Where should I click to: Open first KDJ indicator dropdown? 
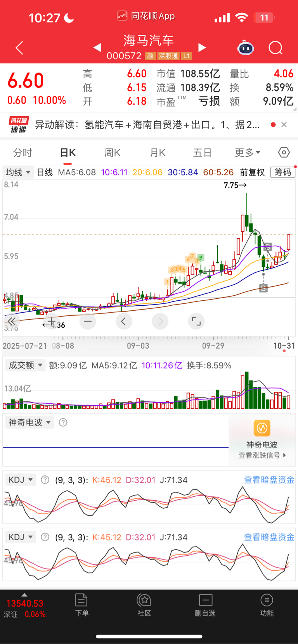tap(21, 480)
